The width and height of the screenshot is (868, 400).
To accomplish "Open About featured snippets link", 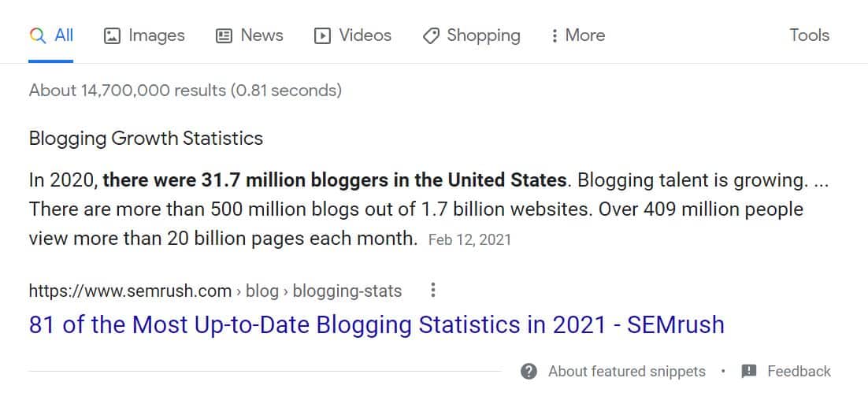I will [x=627, y=371].
